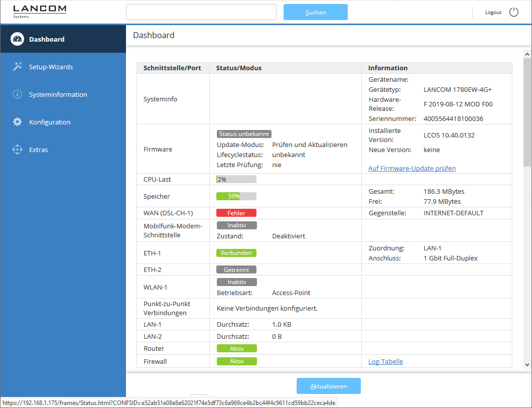Open the Konfiguration menu entry
Viewport: 532px width, 408px height.
point(50,122)
